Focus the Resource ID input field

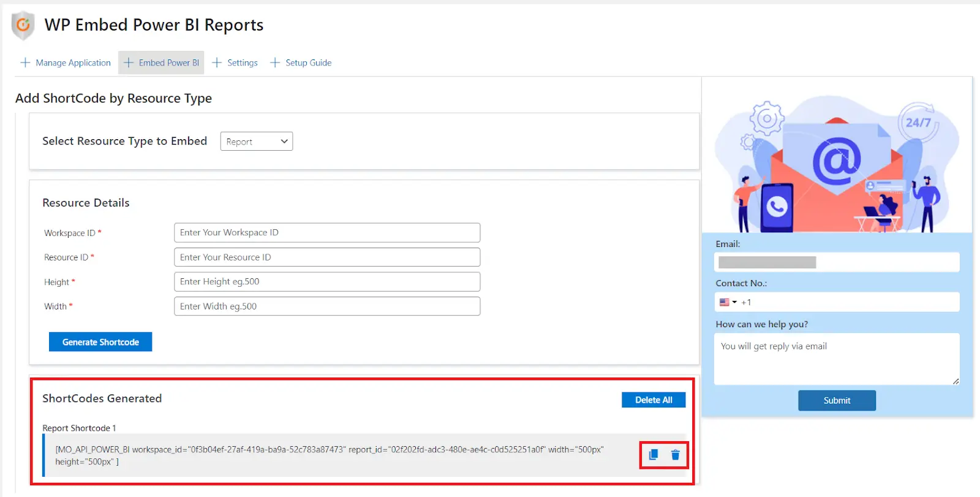(327, 257)
